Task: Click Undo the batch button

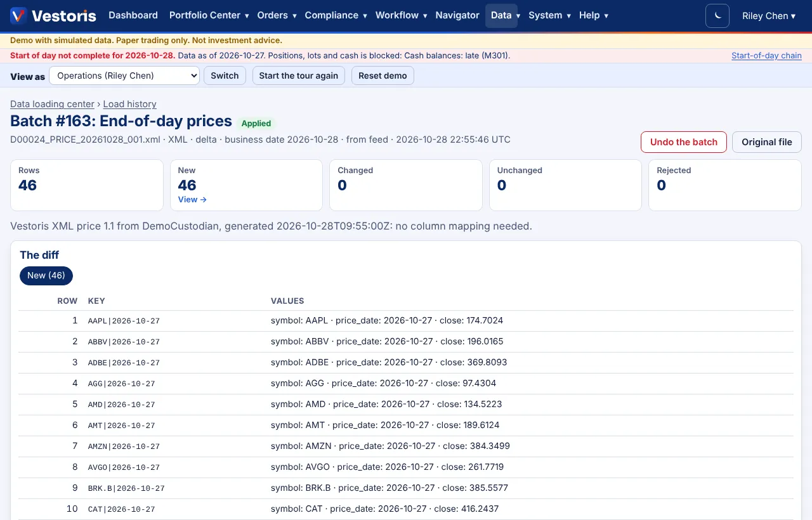Action: click(684, 142)
